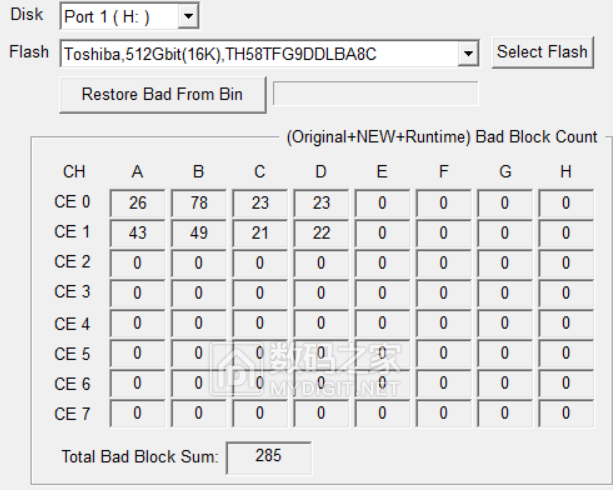Click CE 0 channel C count field
613x490 pixels.
(260, 203)
